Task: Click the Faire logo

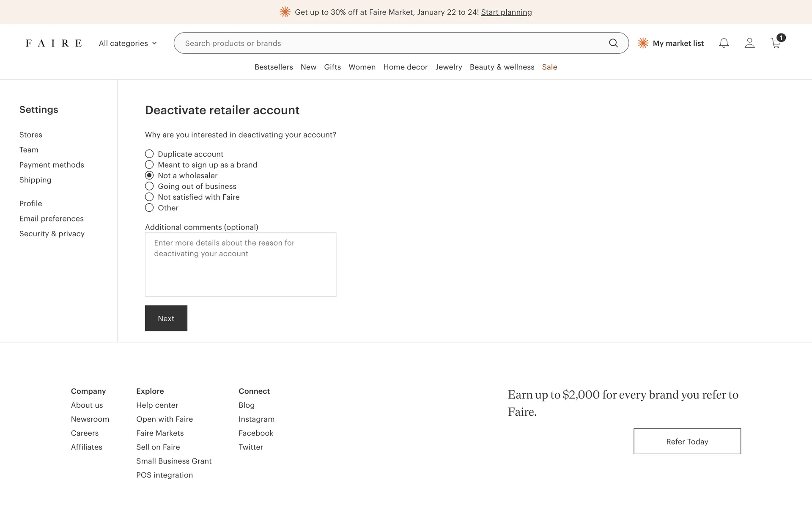Action: (54, 43)
